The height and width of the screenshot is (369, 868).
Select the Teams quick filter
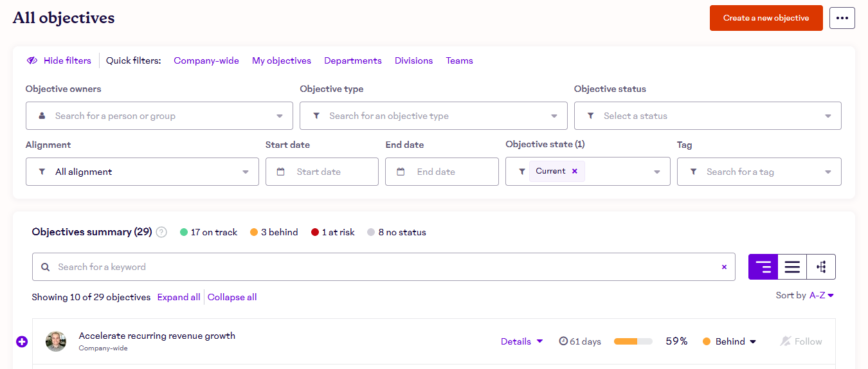(x=459, y=60)
